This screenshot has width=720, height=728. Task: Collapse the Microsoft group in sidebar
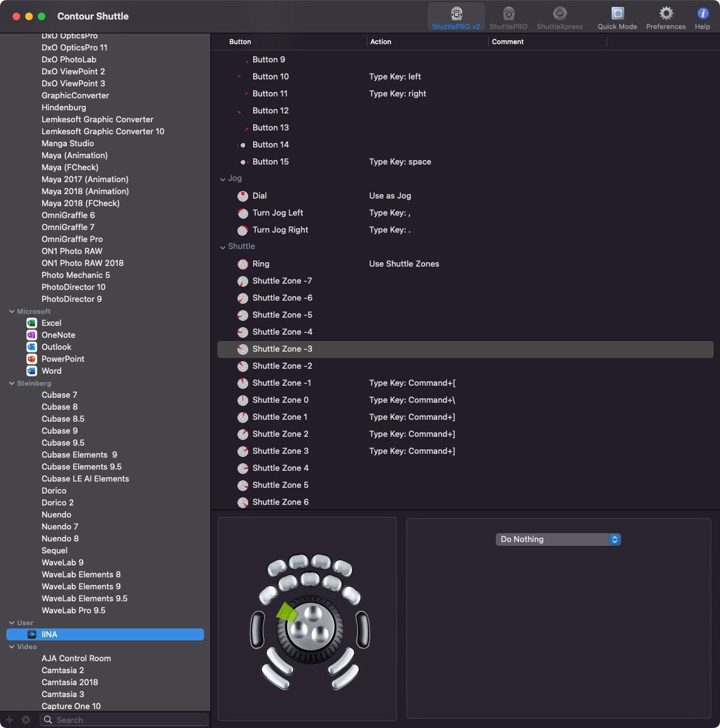11,311
